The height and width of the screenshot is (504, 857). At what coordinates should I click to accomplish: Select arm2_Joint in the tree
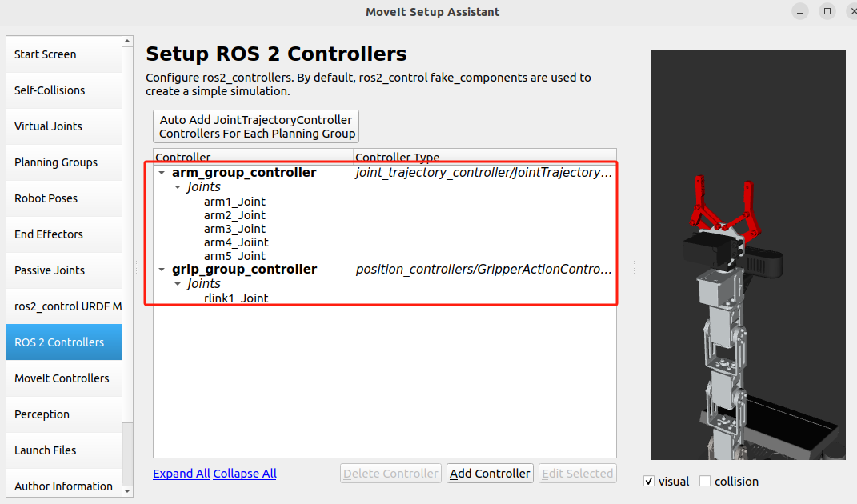point(234,215)
